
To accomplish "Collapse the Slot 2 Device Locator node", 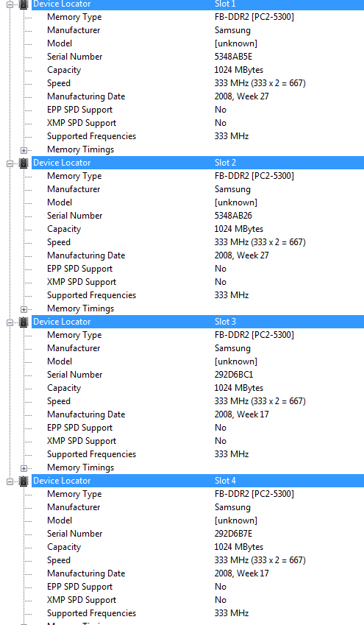I will click(x=10, y=163).
